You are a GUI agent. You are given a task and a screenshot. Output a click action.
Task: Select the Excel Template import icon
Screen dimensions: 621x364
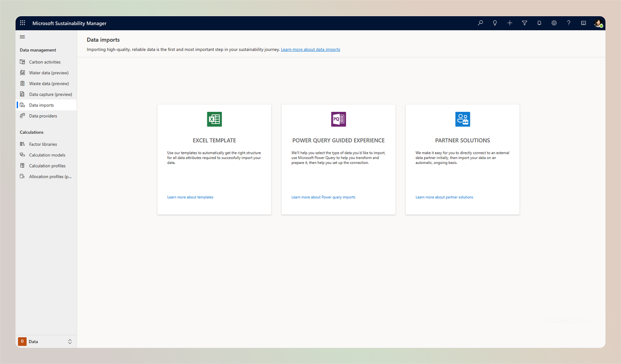tap(214, 119)
